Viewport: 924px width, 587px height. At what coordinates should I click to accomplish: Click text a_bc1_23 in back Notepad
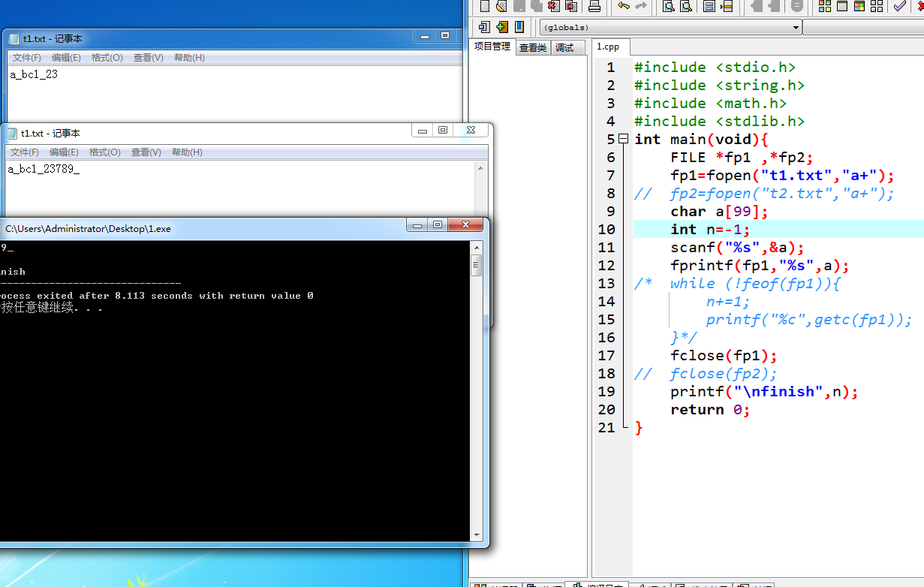34,74
